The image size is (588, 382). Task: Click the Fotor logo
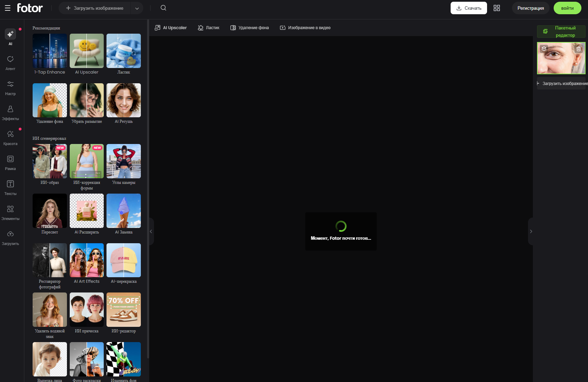pos(30,8)
